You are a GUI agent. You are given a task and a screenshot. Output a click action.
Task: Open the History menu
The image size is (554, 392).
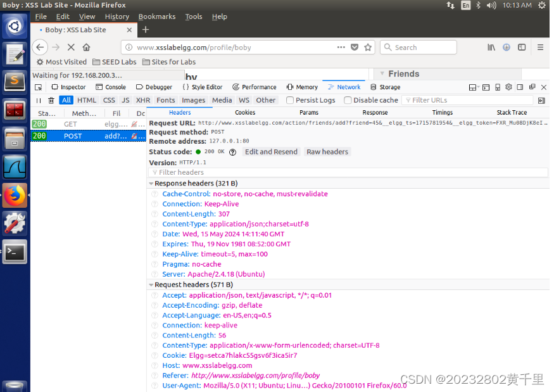116,16
